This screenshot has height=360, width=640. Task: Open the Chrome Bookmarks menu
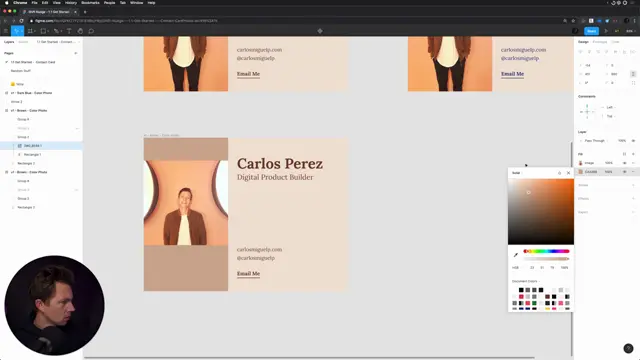click(x=90, y=3)
